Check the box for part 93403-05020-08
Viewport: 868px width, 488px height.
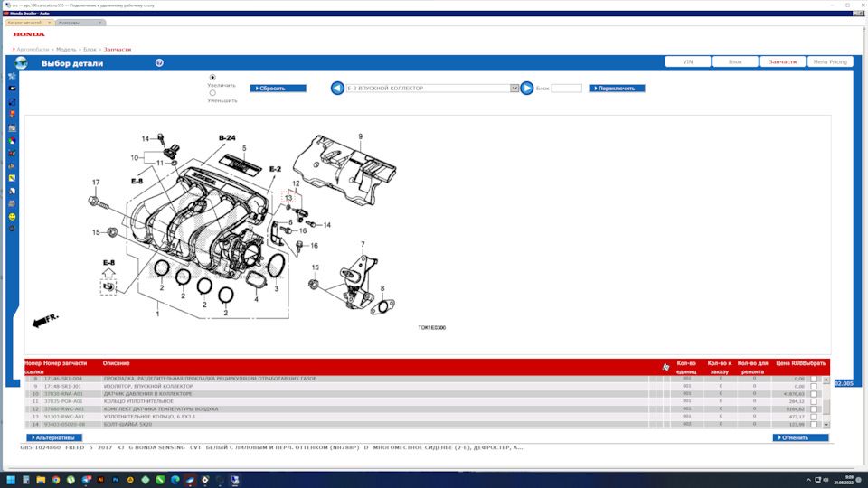tap(813, 425)
